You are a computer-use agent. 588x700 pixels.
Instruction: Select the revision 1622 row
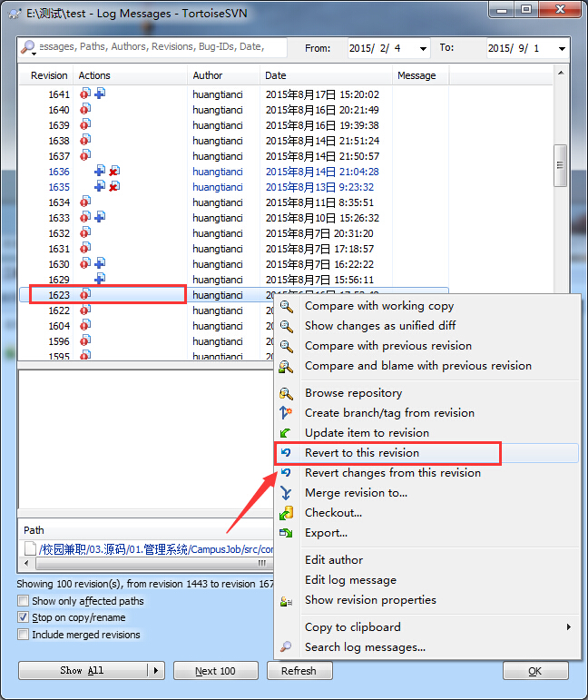tap(145, 311)
